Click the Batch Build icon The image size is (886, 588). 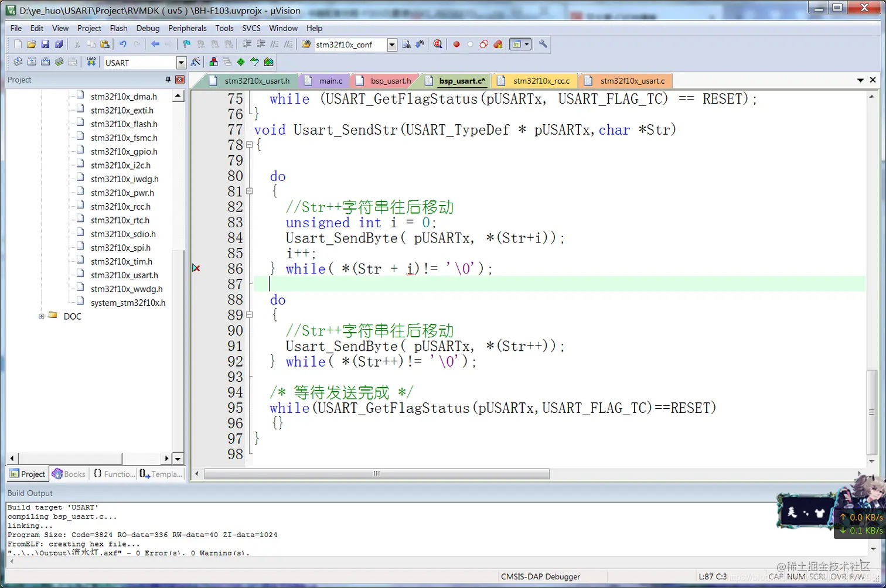coord(59,62)
